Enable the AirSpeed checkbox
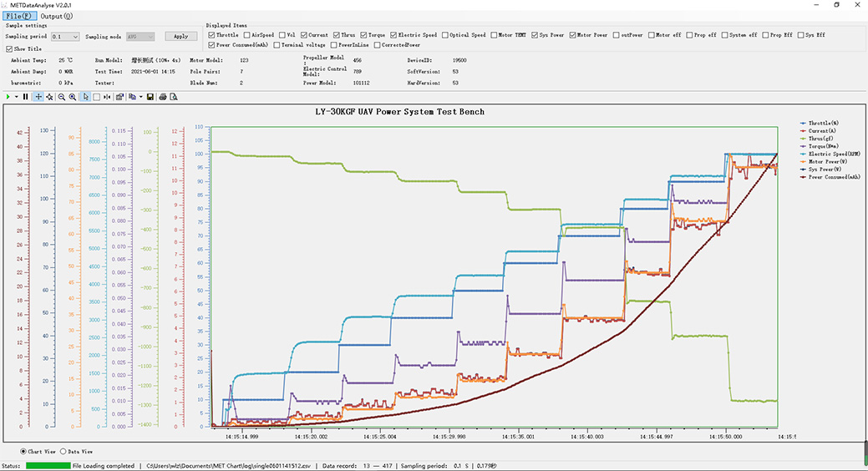This screenshot has height=471, width=868. 247,35
